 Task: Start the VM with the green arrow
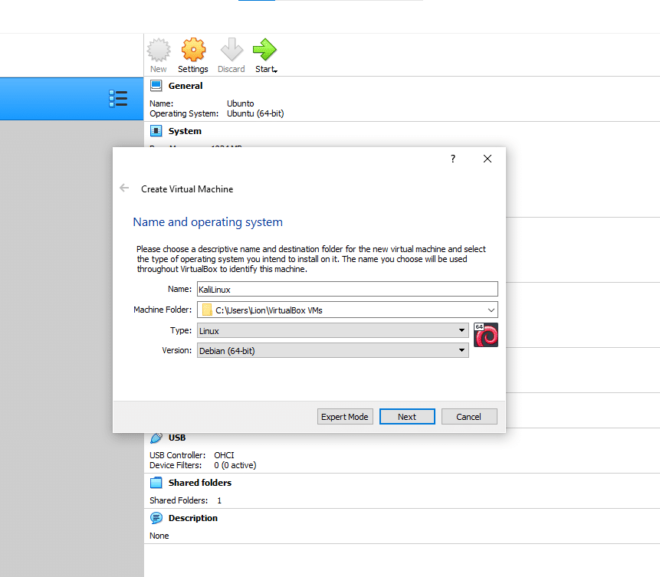(x=264, y=50)
